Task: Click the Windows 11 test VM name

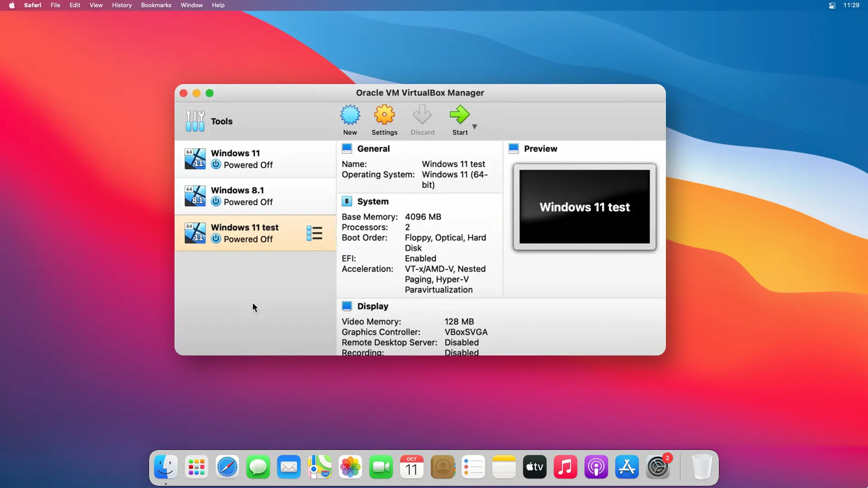Action: point(245,227)
